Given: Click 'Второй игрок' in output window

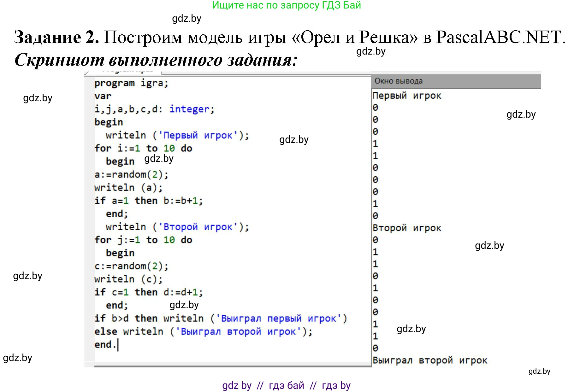Looking at the screenshot, I should (407, 228).
